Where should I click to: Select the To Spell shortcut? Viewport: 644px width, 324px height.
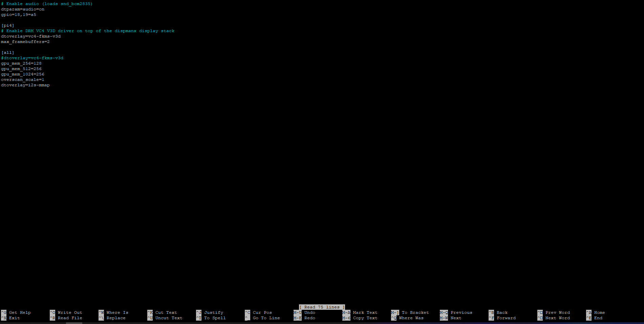pos(215,318)
